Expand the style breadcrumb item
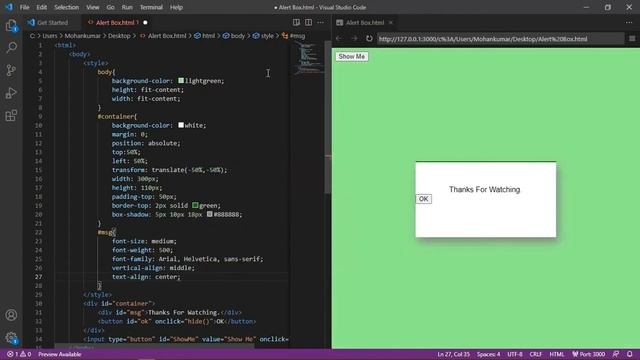 pos(263,36)
